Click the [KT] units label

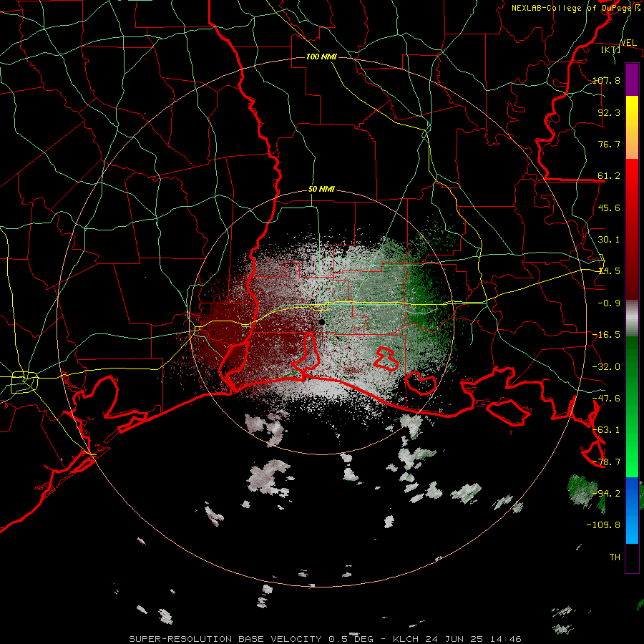coord(610,49)
